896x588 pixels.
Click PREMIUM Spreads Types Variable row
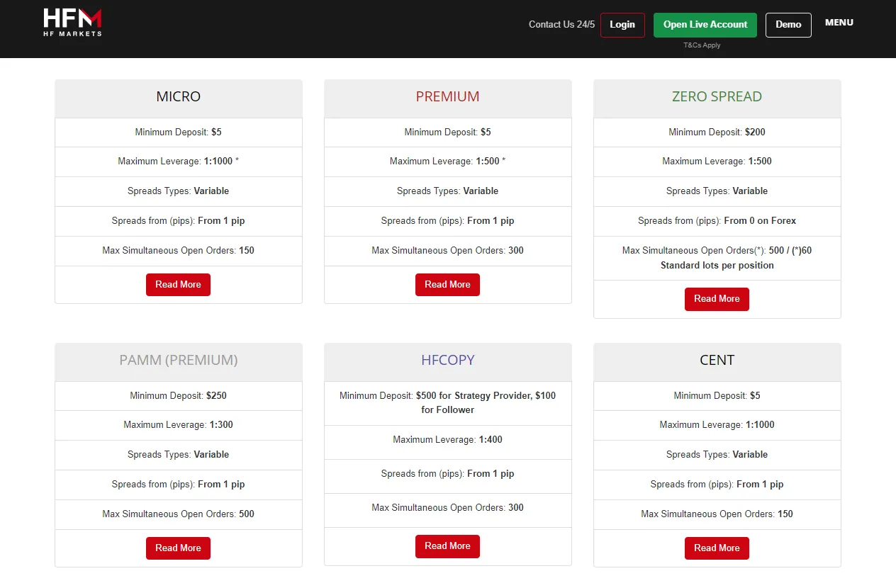(448, 191)
